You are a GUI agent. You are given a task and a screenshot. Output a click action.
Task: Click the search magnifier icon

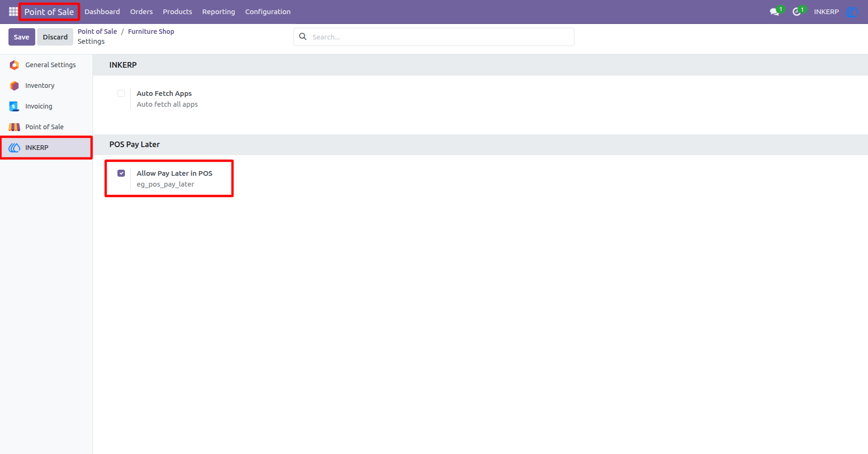(303, 37)
